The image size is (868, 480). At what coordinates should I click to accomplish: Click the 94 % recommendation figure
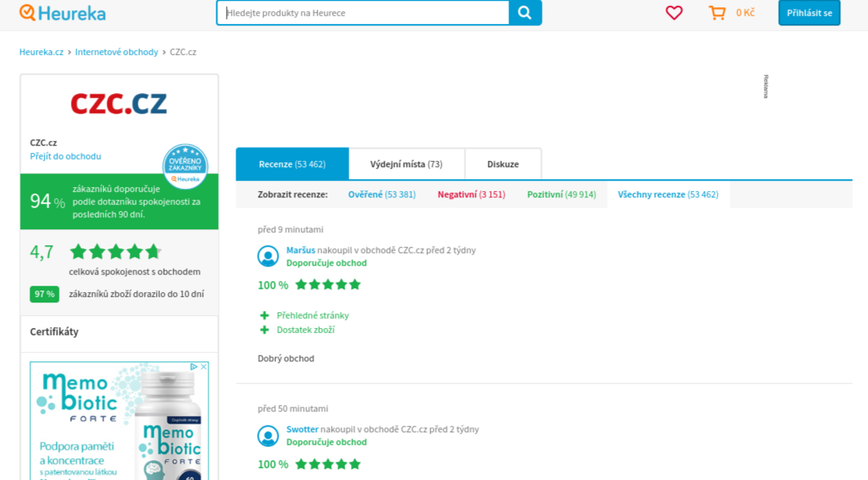click(x=48, y=201)
